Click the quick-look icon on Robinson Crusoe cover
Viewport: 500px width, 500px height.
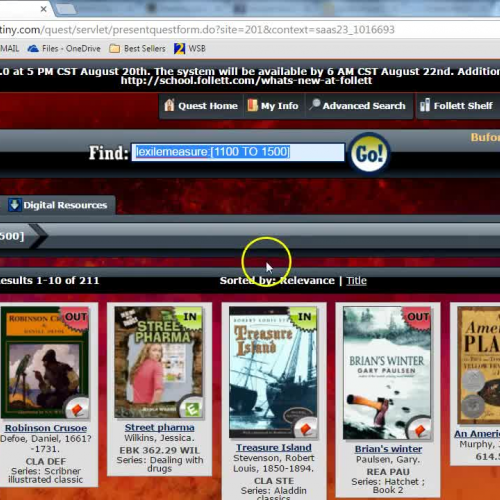tap(76, 407)
